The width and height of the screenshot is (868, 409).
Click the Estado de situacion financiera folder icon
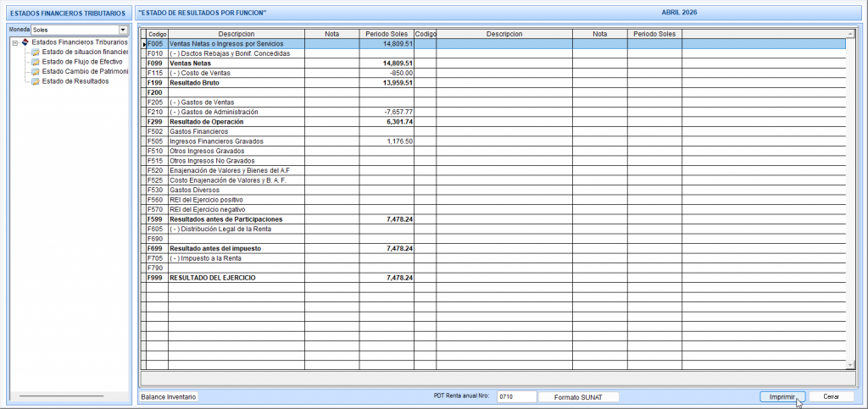coord(36,52)
